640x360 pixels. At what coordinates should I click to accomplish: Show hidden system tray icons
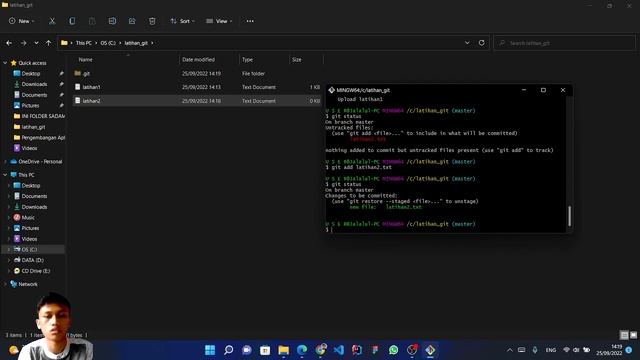pos(510,350)
